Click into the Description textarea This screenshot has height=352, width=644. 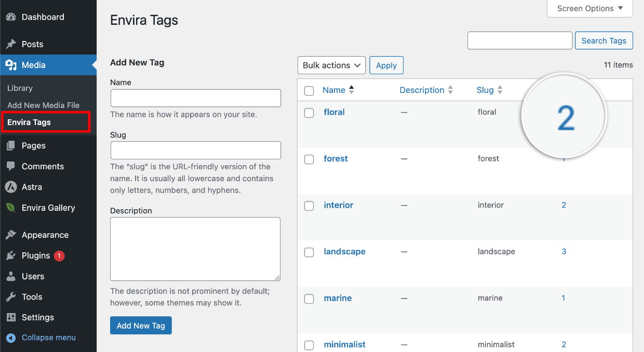pyautogui.click(x=195, y=249)
